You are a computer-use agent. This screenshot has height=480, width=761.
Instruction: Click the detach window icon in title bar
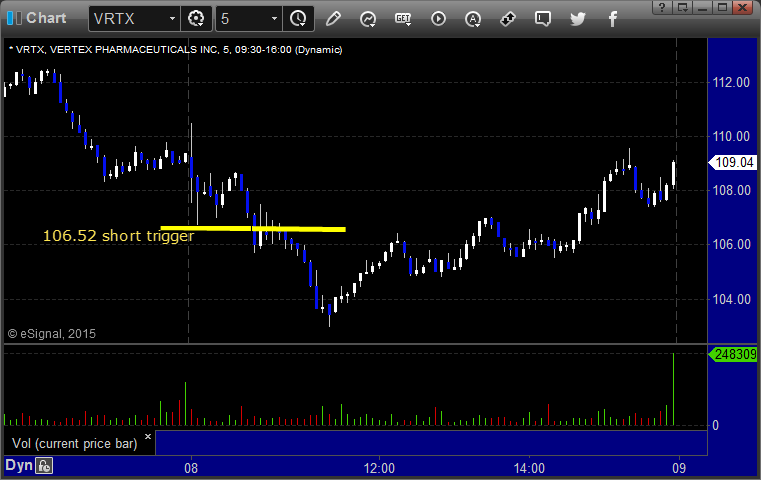(682, 7)
